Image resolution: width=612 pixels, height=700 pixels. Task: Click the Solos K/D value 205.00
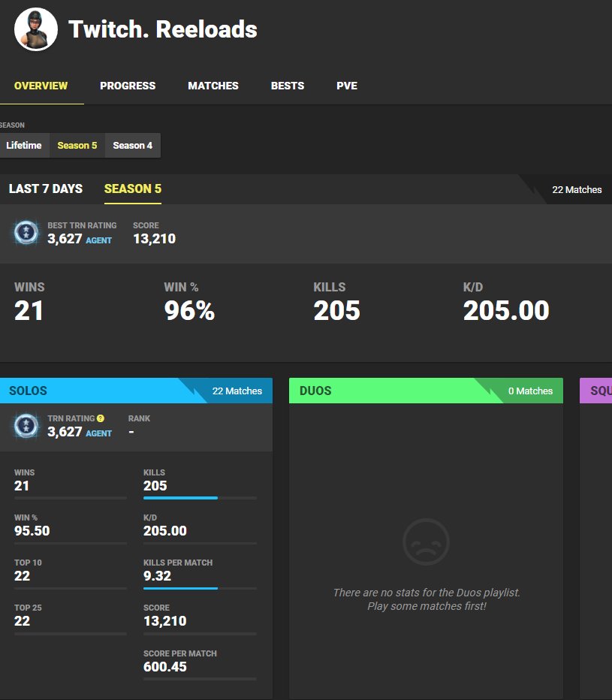[165, 531]
